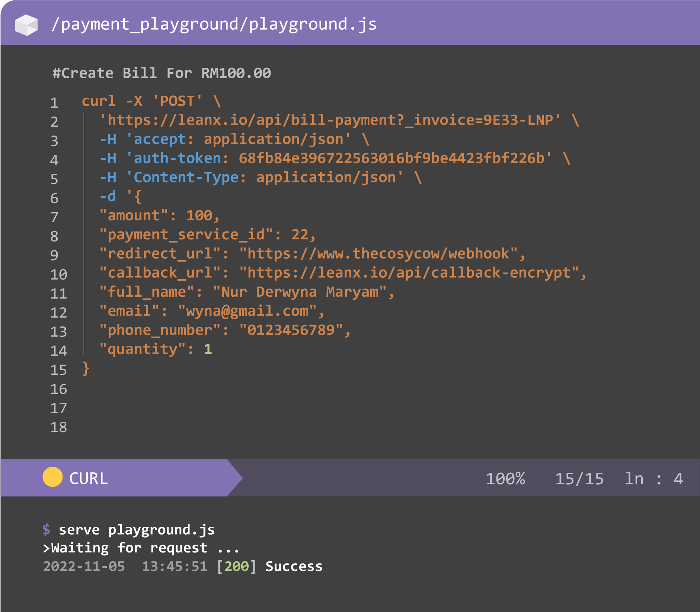Image resolution: width=700 pixels, height=612 pixels.
Task: Click the email "wyna@gmail.com" value
Action: point(247,311)
